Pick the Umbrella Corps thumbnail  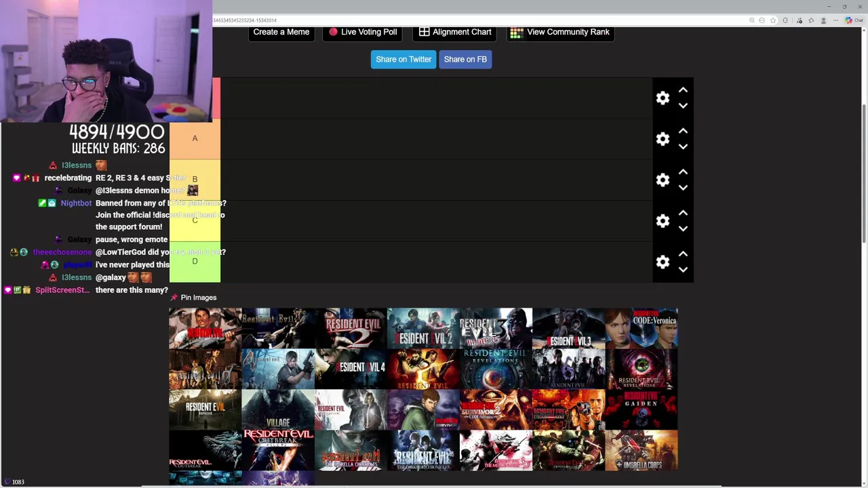[x=641, y=451]
